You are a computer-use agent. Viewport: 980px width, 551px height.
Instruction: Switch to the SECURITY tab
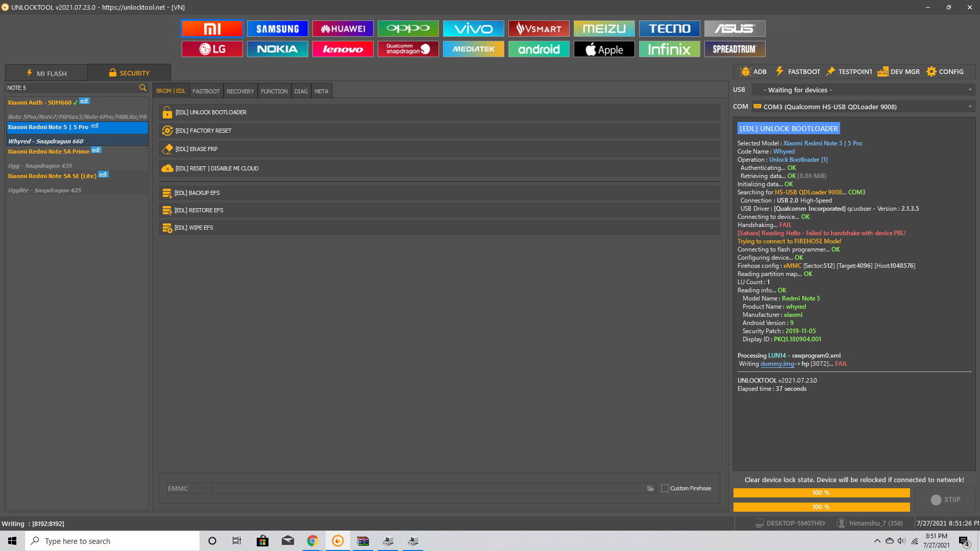(129, 73)
